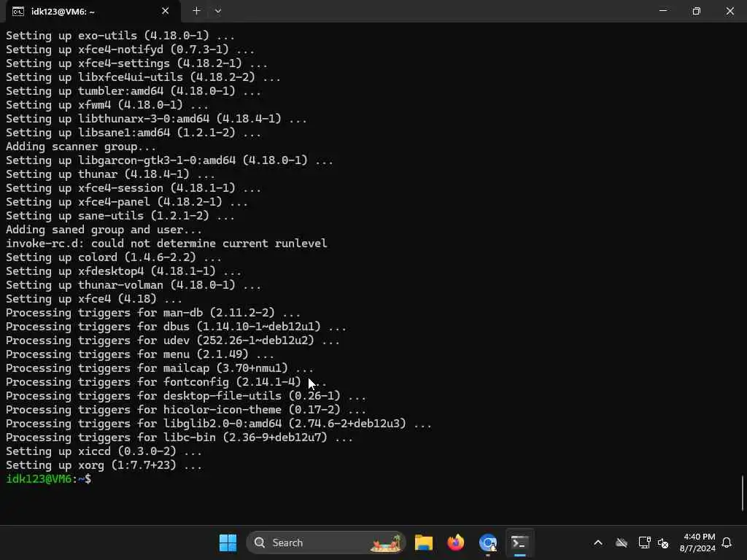Click the 'Setting up xorg (1:7.7+23)' line
Screen dimensions: 747x560
click(104, 465)
